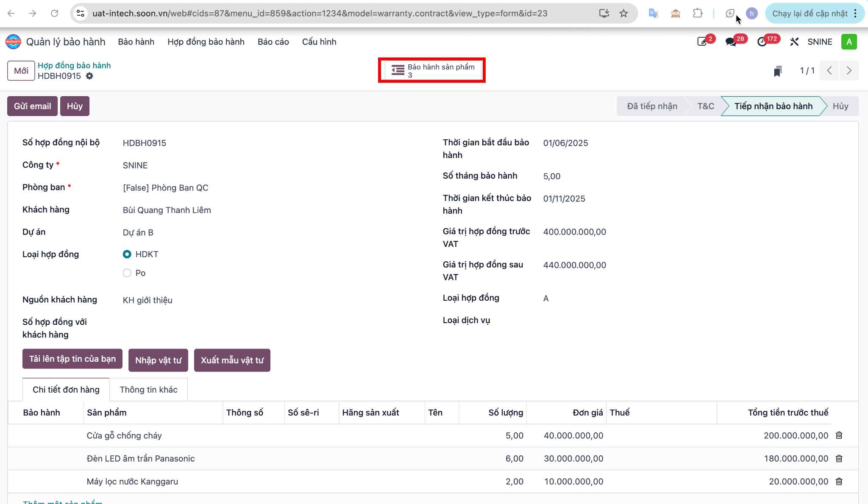Go to next record chevron

click(x=849, y=70)
